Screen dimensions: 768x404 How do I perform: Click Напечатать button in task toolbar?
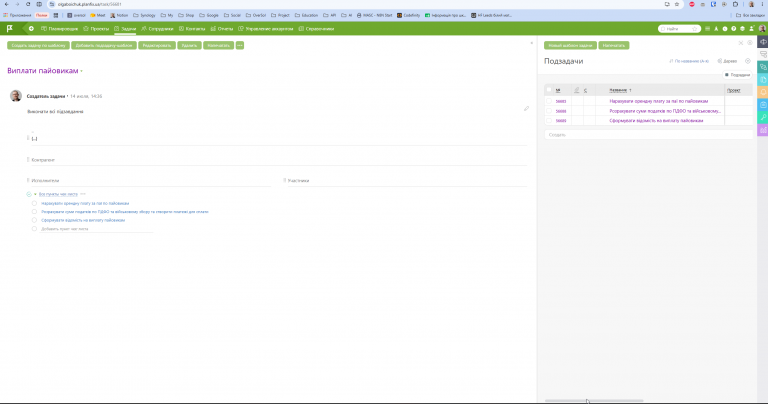(218, 46)
